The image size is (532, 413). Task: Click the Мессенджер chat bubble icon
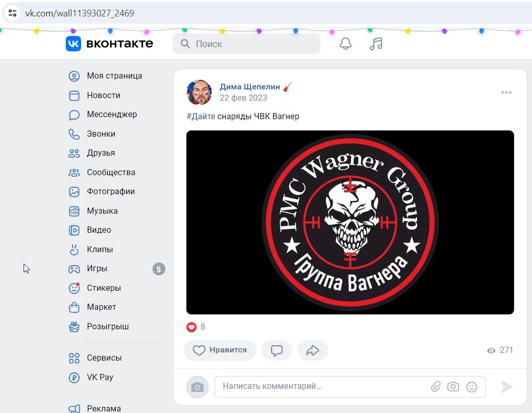[74, 115]
